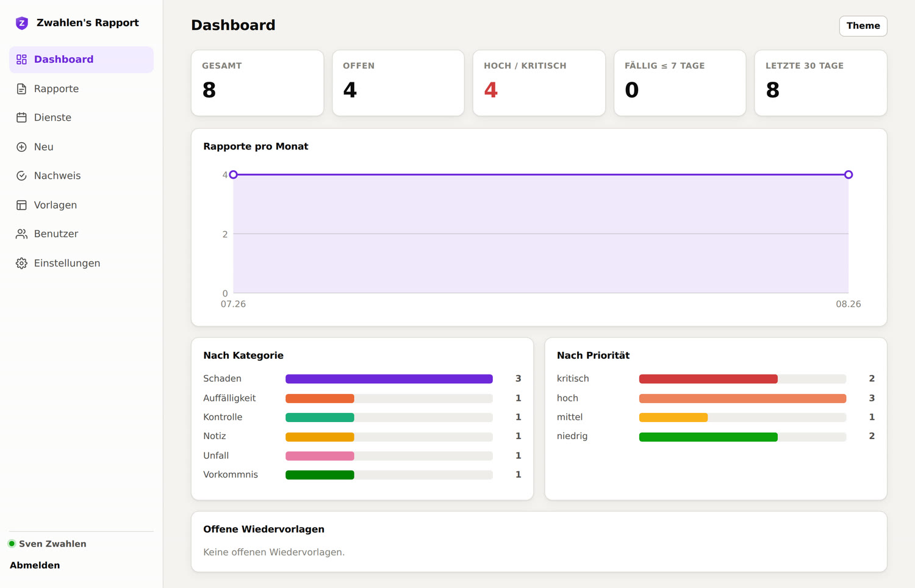Click the Keine offenen Wiedervorlagen text
This screenshot has width=915, height=588.
(274, 552)
